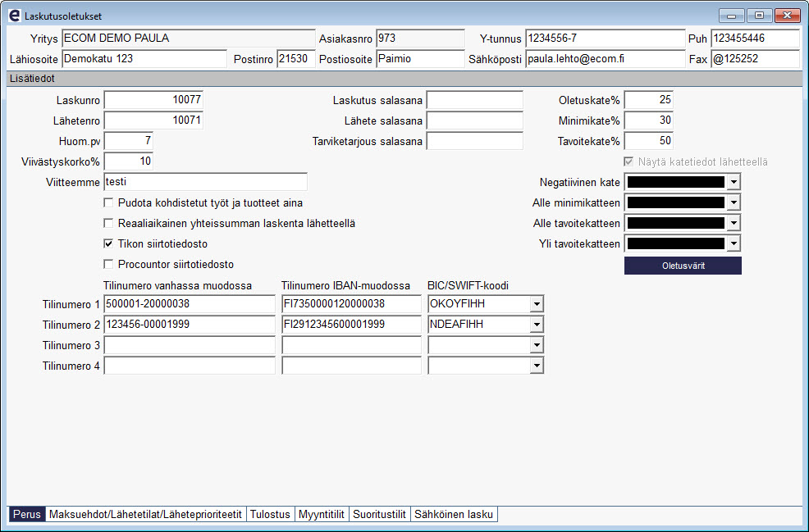Click the Puh phone number field
Image resolution: width=809 pixels, height=532 pixels.
coord(756,39)
